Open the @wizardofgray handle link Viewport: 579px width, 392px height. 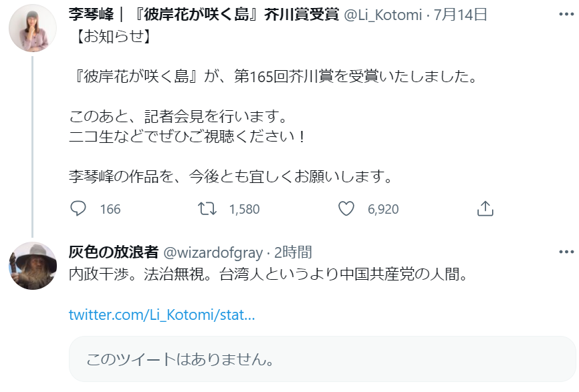213,253
